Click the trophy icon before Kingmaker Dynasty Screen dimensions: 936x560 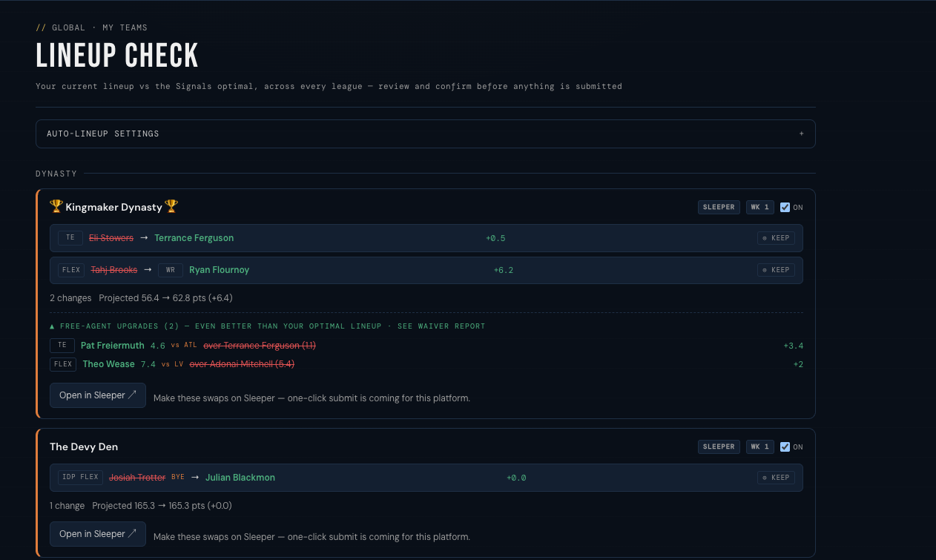tap(56, 206)
